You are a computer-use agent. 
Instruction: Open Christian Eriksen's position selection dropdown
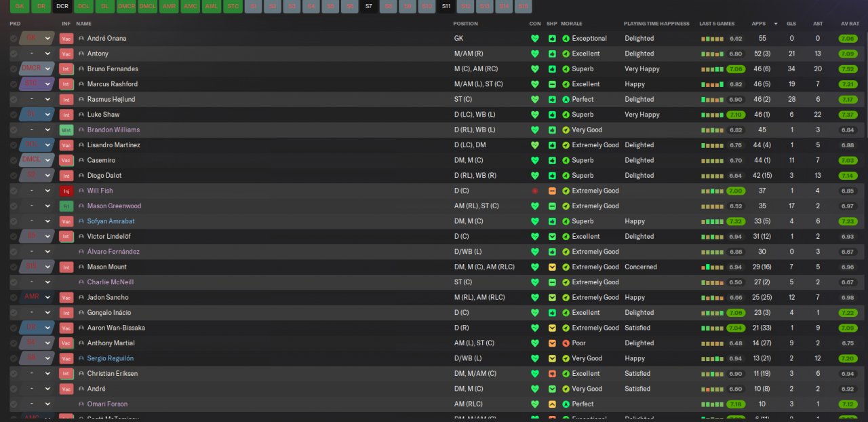point(37,374)
